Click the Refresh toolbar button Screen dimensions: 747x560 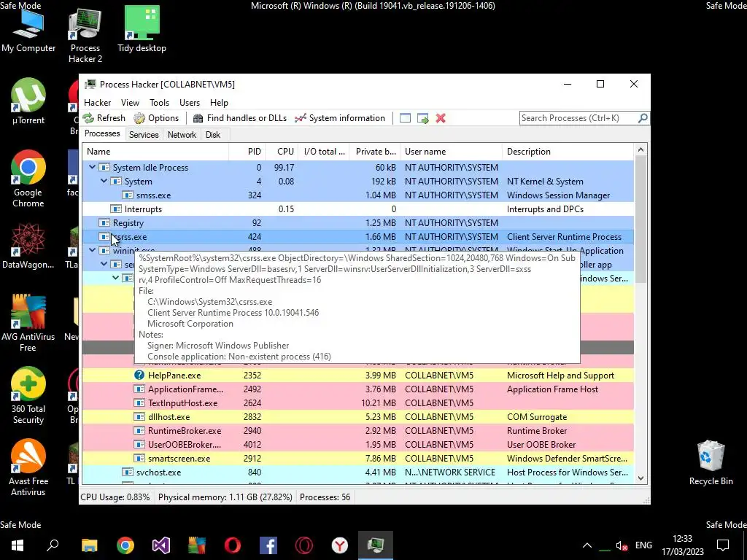click(104, 118)
